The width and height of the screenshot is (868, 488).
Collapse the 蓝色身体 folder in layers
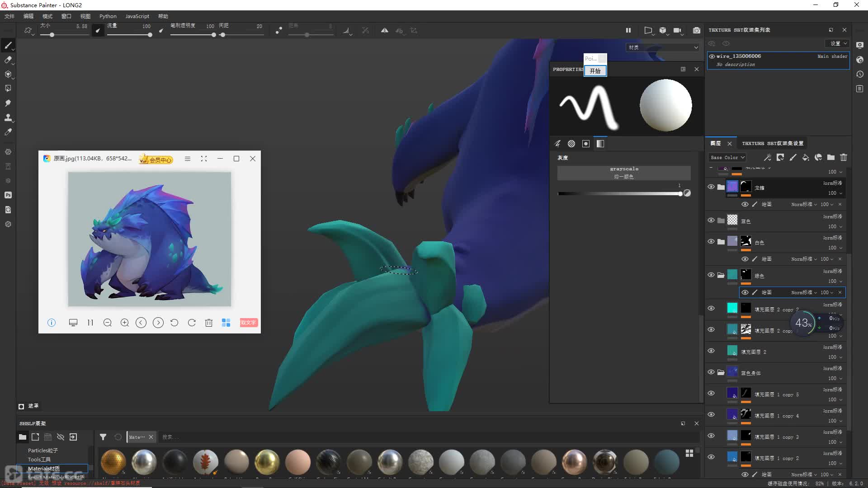(721, 372)
